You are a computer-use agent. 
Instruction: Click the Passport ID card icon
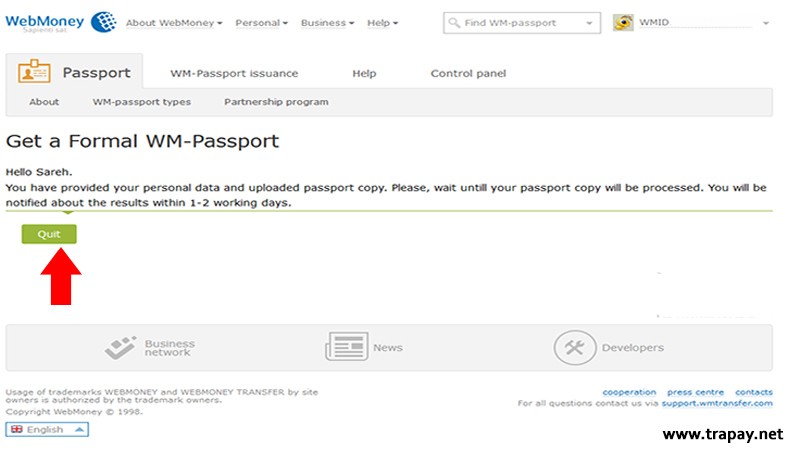[35, 73]
